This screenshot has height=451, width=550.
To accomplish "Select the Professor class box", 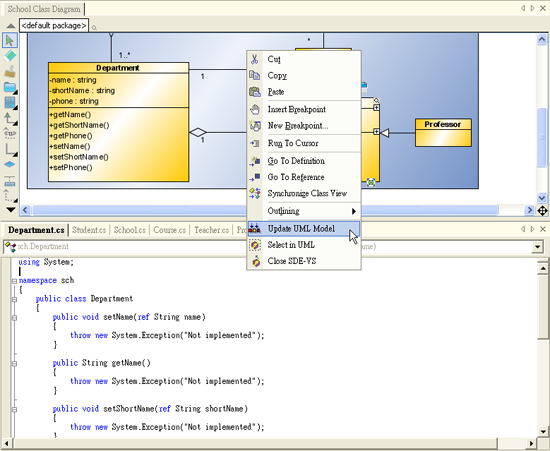I will point(443,133).
